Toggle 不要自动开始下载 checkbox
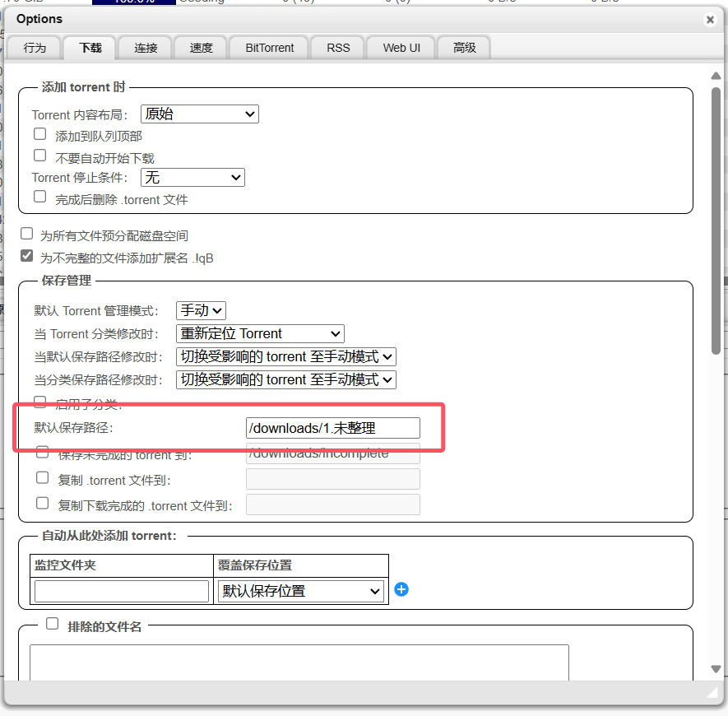The image size is (728, 716). (x=39, y=156)
